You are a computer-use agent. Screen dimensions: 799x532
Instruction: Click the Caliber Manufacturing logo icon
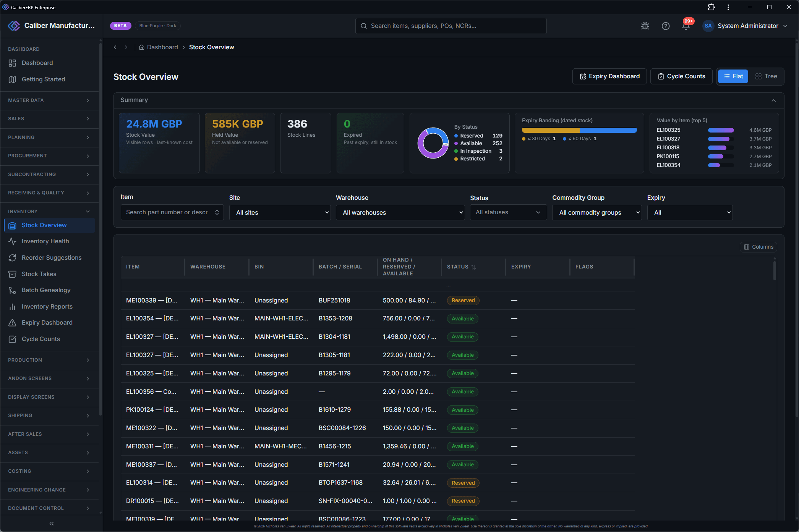pyautogui.click(x=14, y=26)
